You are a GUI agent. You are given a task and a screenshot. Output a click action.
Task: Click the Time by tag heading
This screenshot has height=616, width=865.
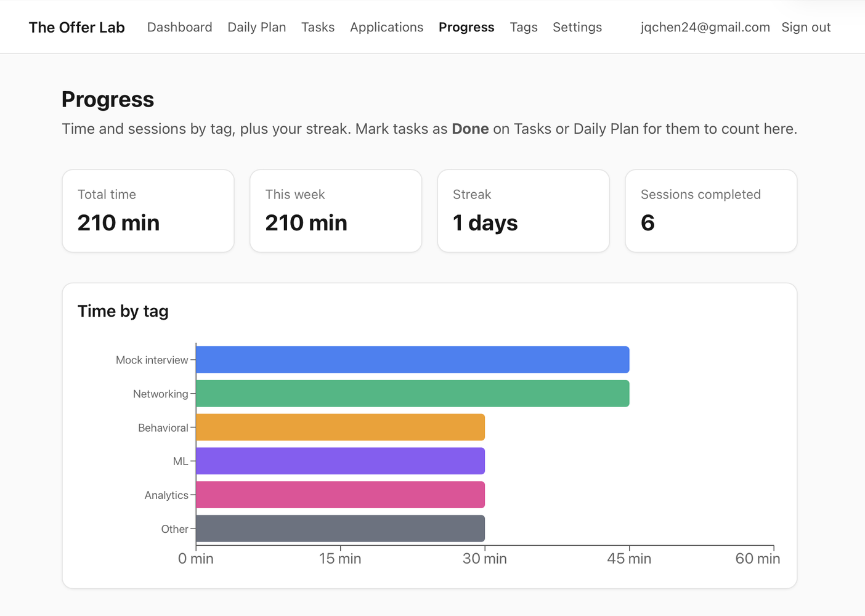click(x=123, y=311)
